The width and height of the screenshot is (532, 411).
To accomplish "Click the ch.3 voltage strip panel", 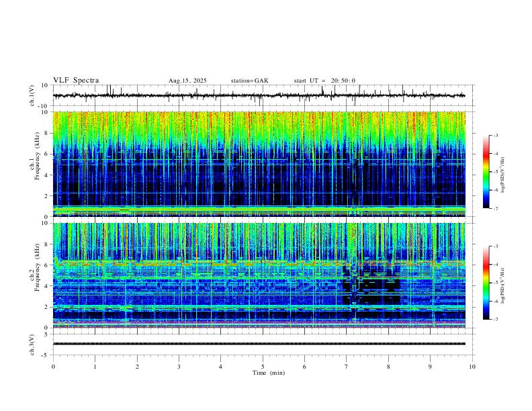I will click(264, 345).
